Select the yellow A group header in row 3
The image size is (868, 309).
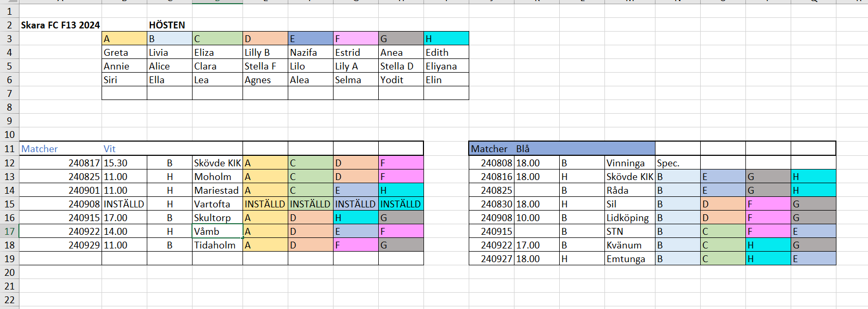[124, 39]
